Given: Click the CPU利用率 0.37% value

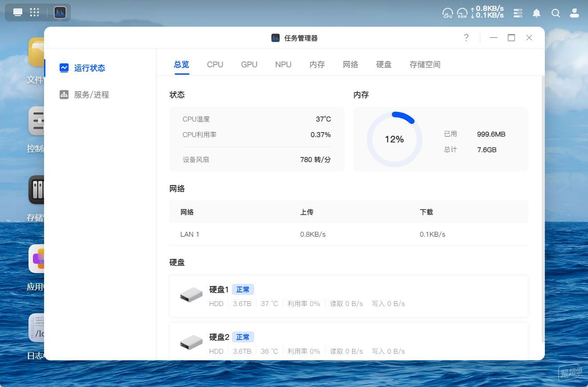Looking at the screenshot, I should click(x=320, y=134).
